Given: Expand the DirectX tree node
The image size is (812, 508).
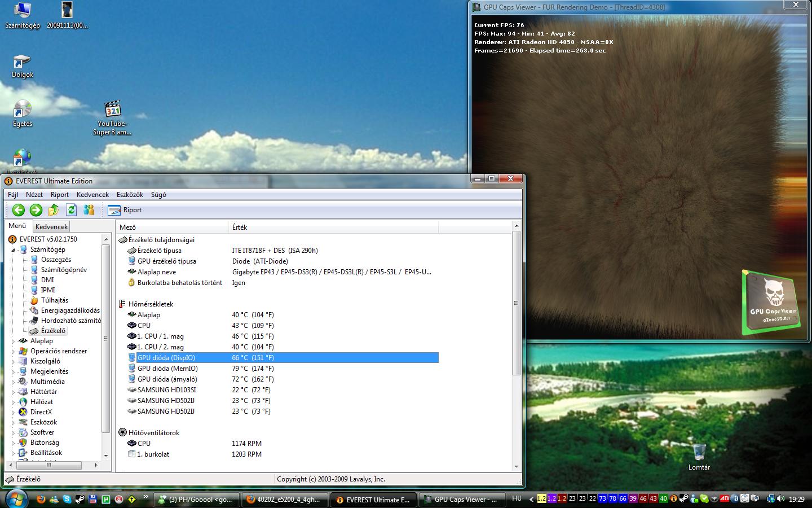Looking at the screenshot, I should [x=14, y=412].
